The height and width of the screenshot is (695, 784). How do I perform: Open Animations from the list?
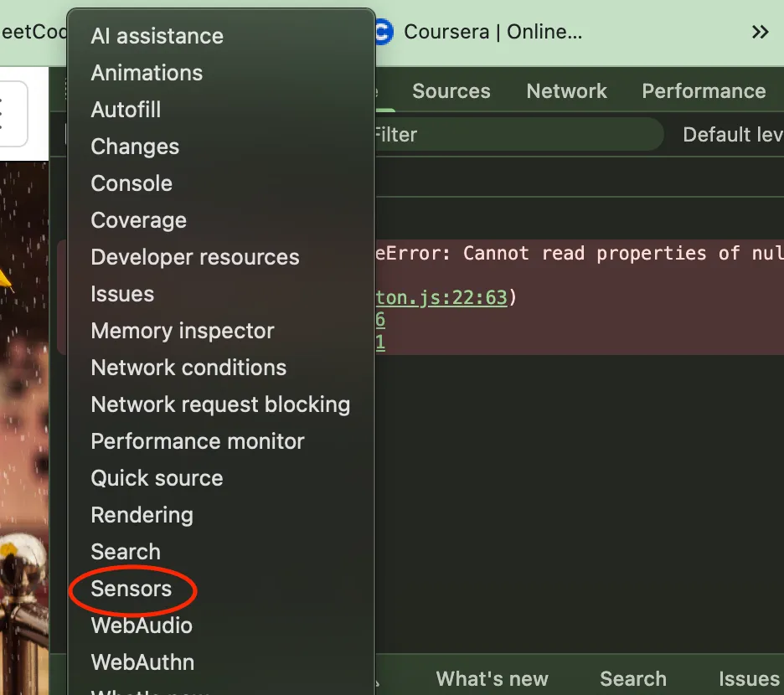click(147, 73)
